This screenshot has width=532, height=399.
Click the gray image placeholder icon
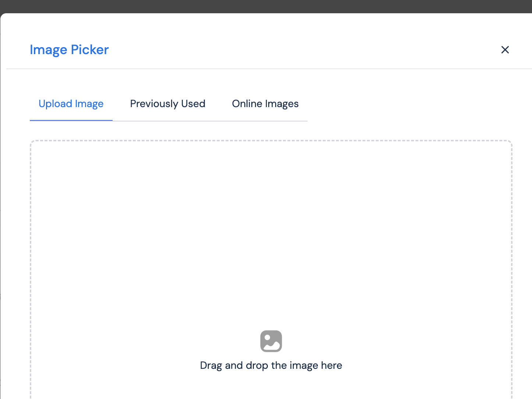tap(271, 341)
